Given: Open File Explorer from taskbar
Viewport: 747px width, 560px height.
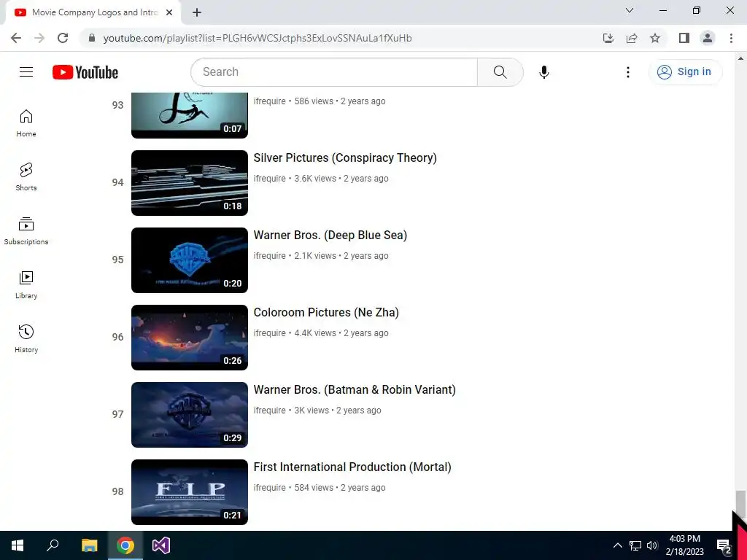Looking at the screenshot, I should tap(89, 545).
